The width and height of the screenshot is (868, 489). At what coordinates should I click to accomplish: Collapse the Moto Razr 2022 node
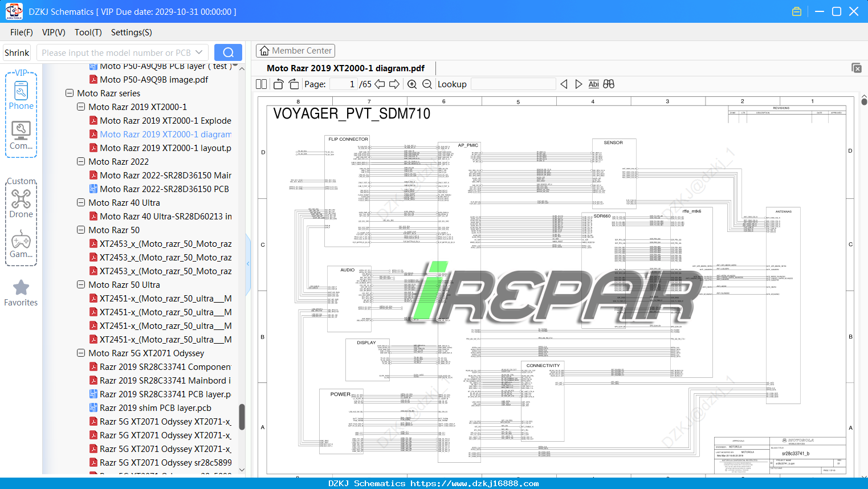click(x=81, y=161)
